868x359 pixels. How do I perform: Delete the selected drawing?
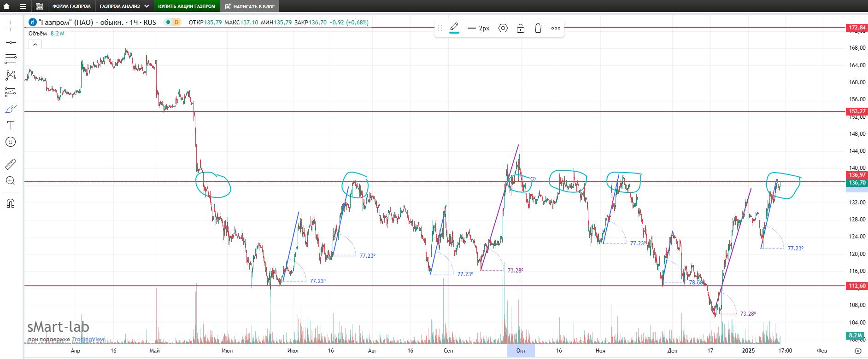(x=538, y=28)
